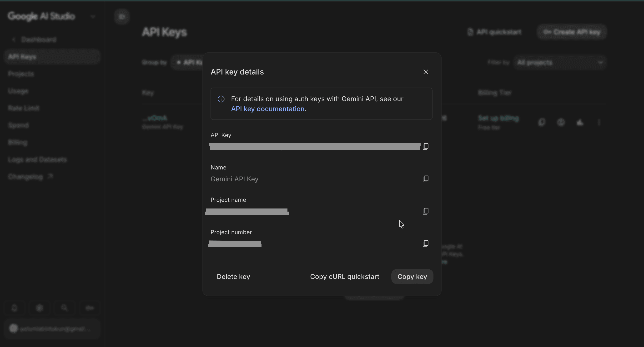
Task: Open Billing in sidebar
Action: click(17, 143)
